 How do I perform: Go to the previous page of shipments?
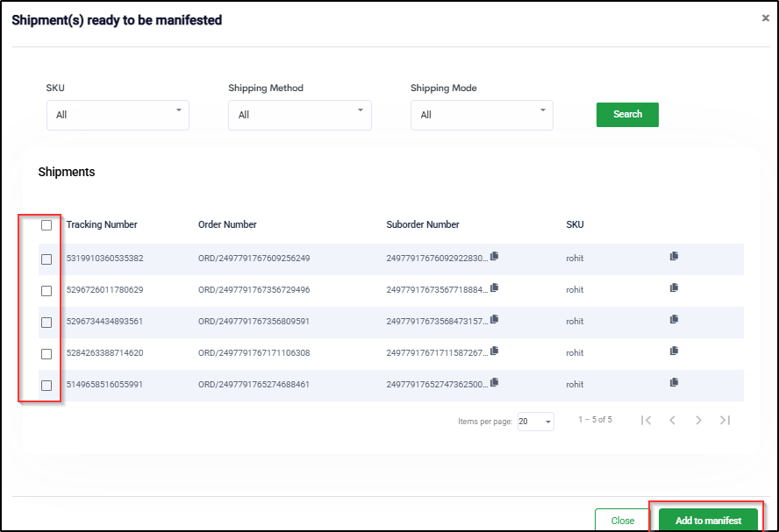[672, 421]
